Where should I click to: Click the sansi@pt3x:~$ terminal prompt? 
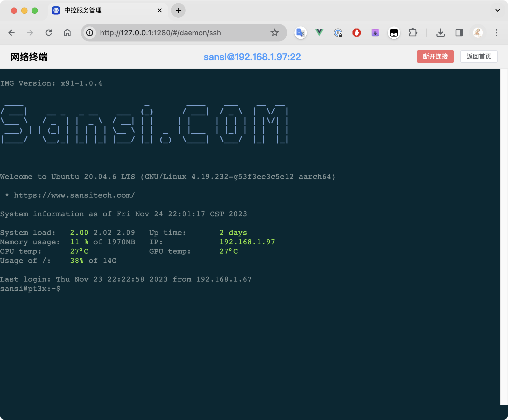pyautogui.click(x=30, y=289)
